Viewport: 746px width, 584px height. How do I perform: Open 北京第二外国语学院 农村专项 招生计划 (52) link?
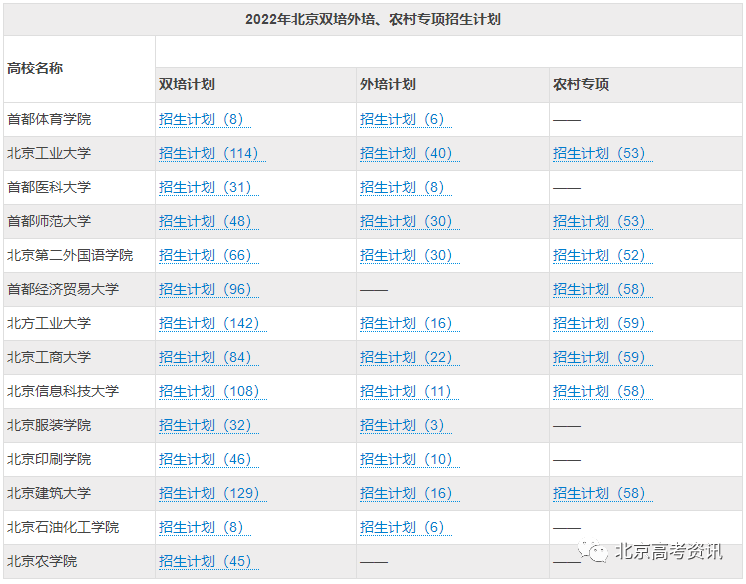tap(599, 256)
